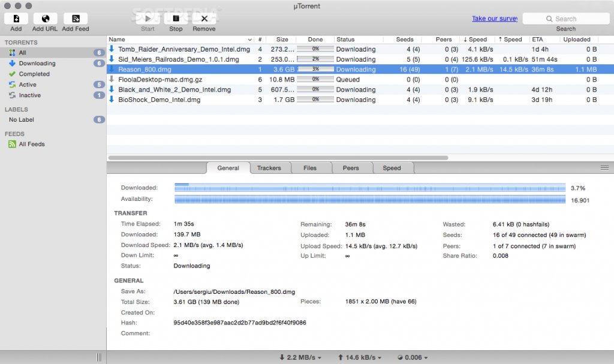
Task: Click queued arrow icon for FloolaDesktop-mac row
Action: pos(112,79)
